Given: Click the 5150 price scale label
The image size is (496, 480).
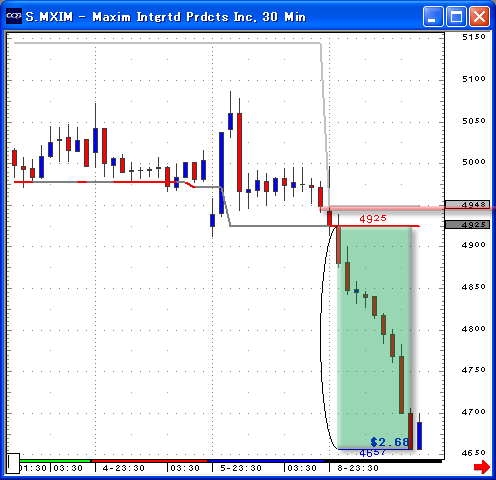Looking at the screenshot, I should (x=474, y=37).
